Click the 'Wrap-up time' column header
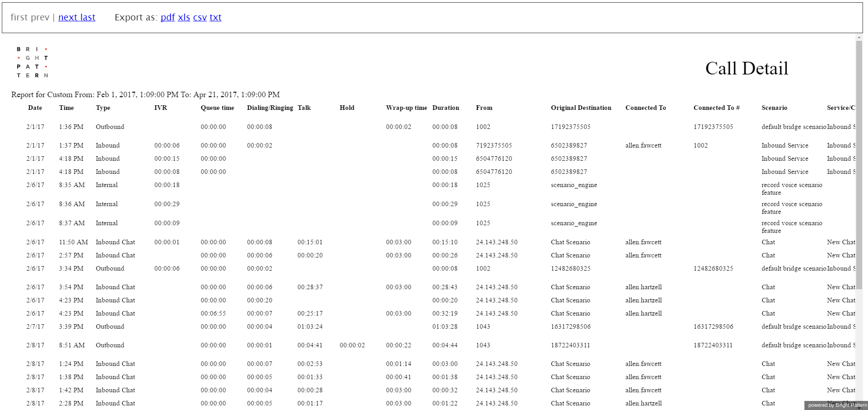The width and height of the screenshot is (868, 410). pos(407,108)
